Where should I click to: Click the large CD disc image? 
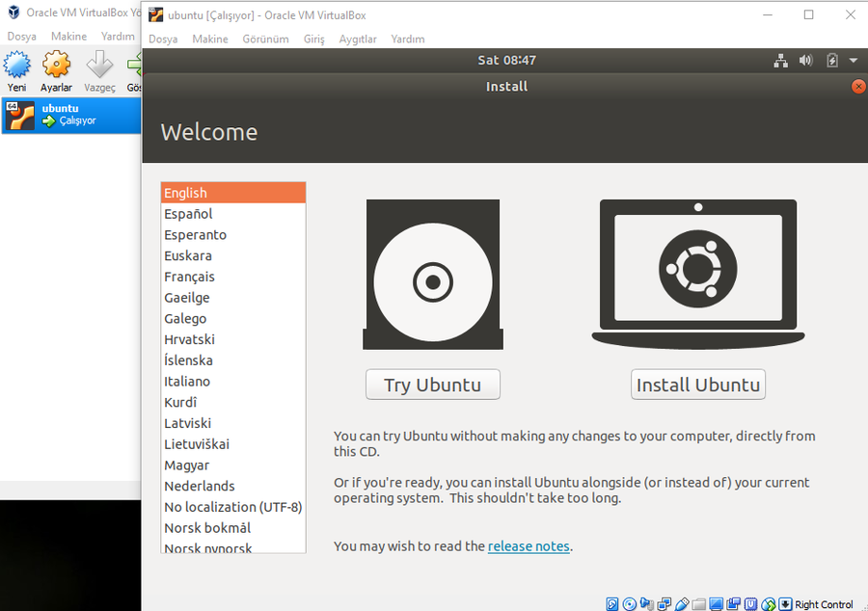tap(433, 281)
